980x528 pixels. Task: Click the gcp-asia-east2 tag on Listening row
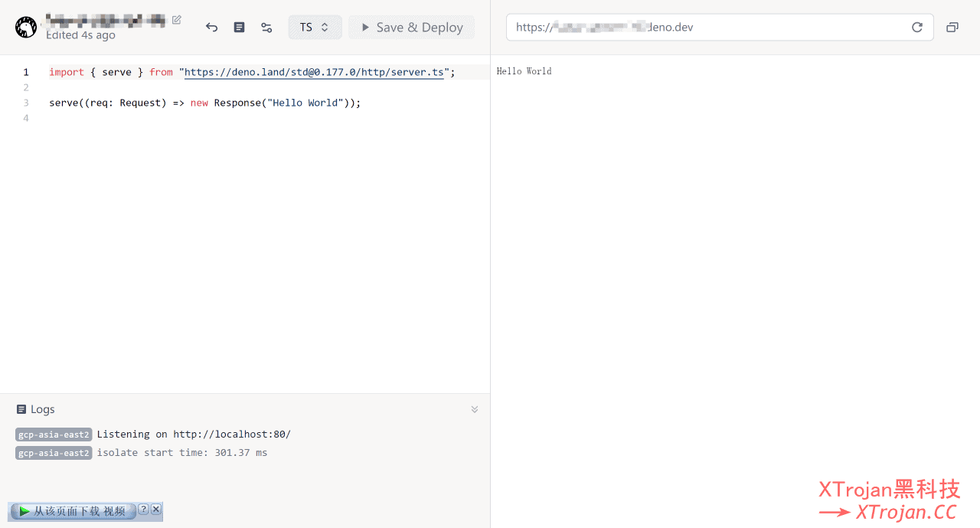(x=54, y=435)
